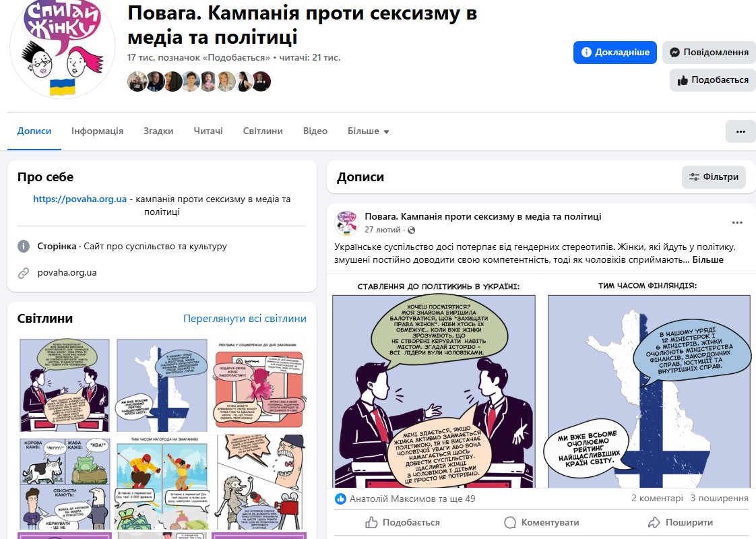756x539 pixels.
Task: Click the globe public-visibility icon next to 27 лютий
Action: click(x=411, y=230)
